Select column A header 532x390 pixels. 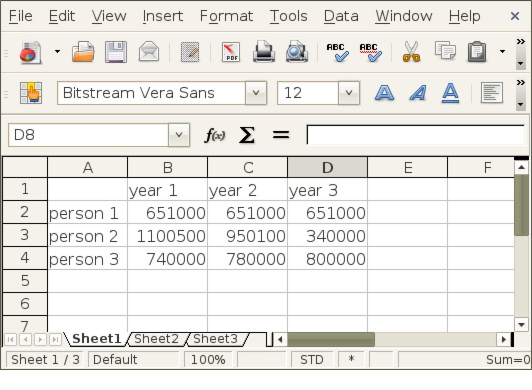coord(88,167)
